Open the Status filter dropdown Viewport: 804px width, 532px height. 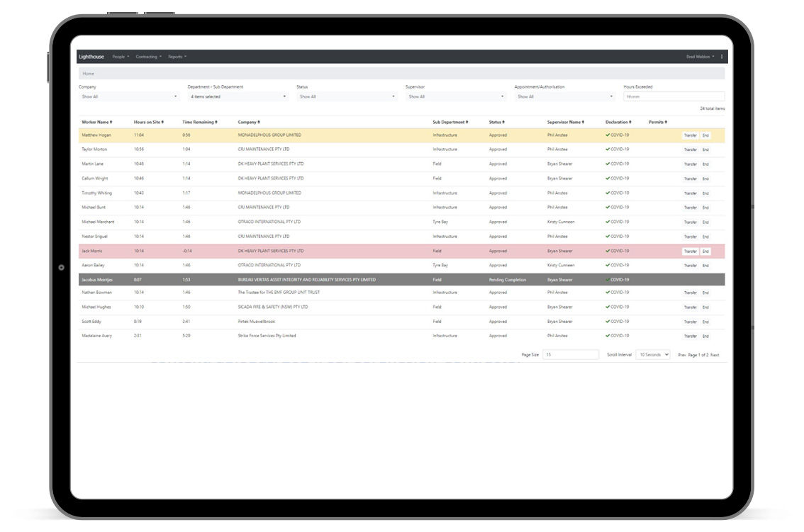click(347, 96)
